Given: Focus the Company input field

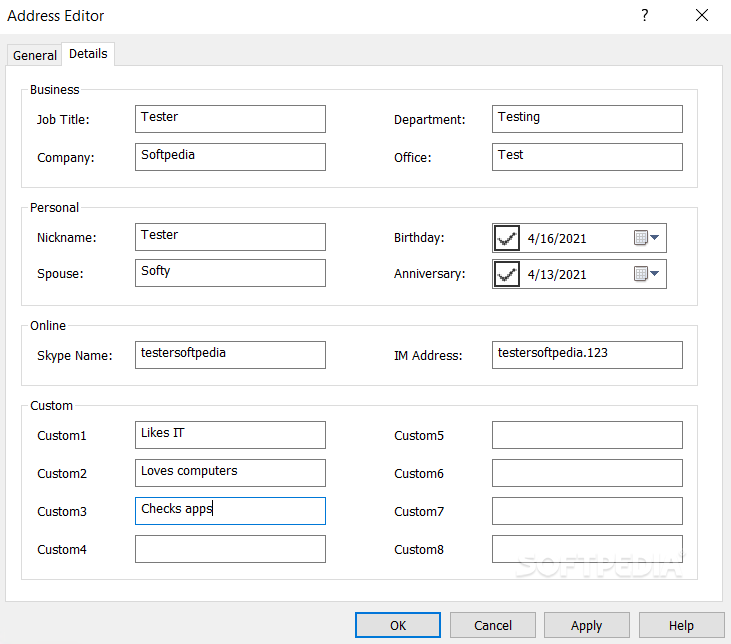Looking at the screenshot, I should pos(230,157).
